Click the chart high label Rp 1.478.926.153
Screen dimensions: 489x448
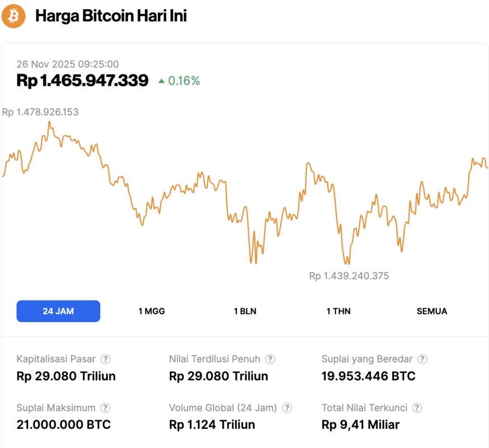(40, 112)
